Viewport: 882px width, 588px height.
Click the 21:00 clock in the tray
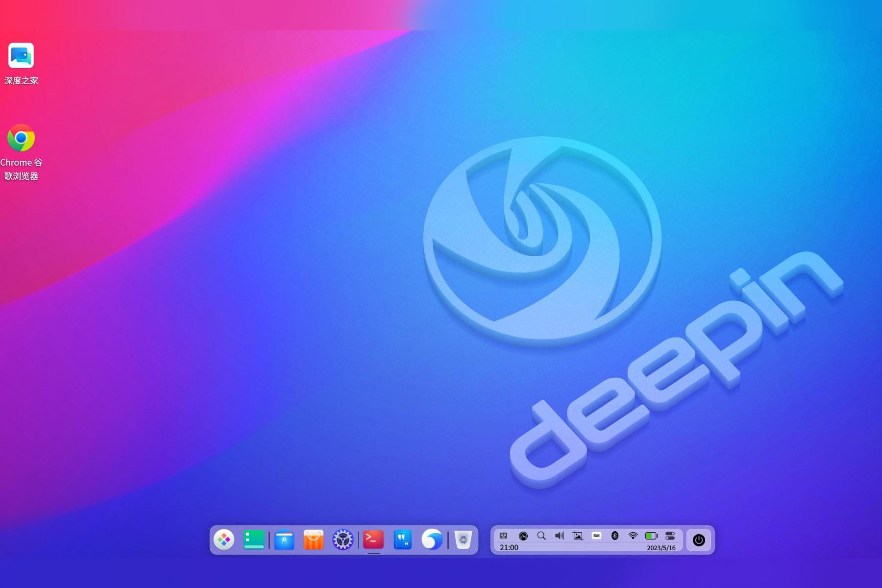(509, 548)
